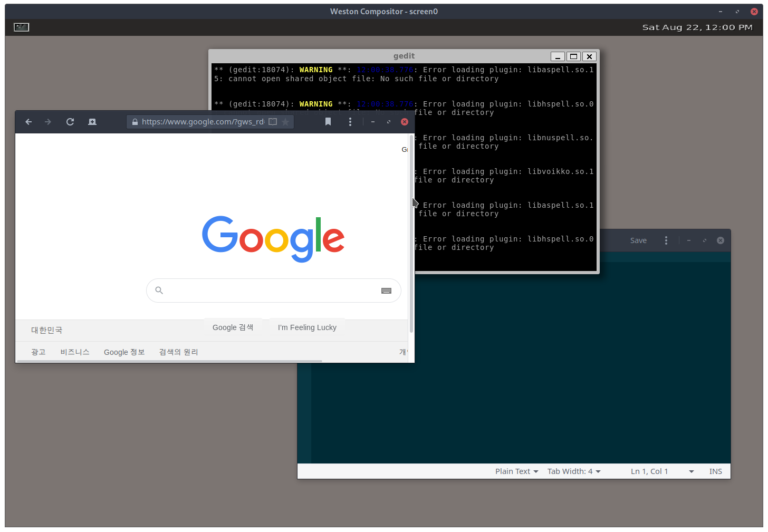This screenshot has height=532, width=768.
Task: Maximize the gedit editor window
Action: 705,240
